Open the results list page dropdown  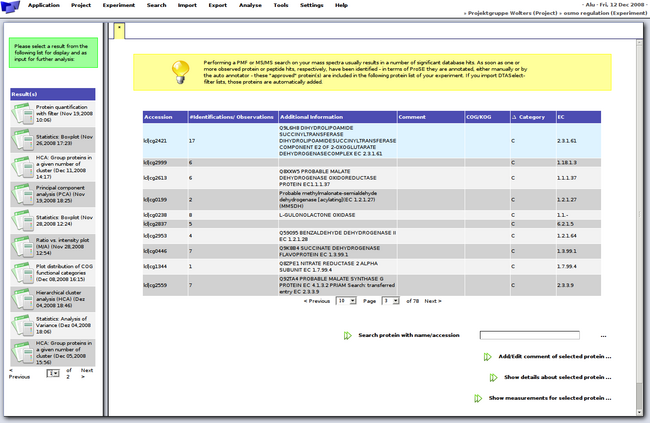click(53, 373)
